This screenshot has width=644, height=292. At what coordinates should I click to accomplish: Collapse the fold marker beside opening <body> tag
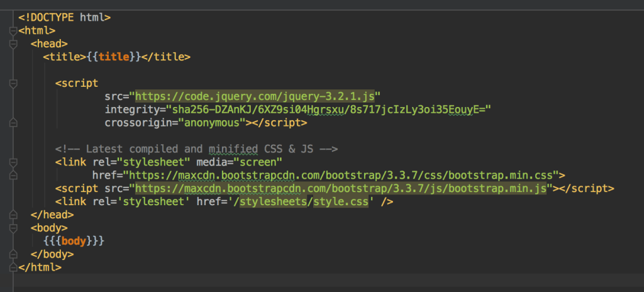coord(13,228)
